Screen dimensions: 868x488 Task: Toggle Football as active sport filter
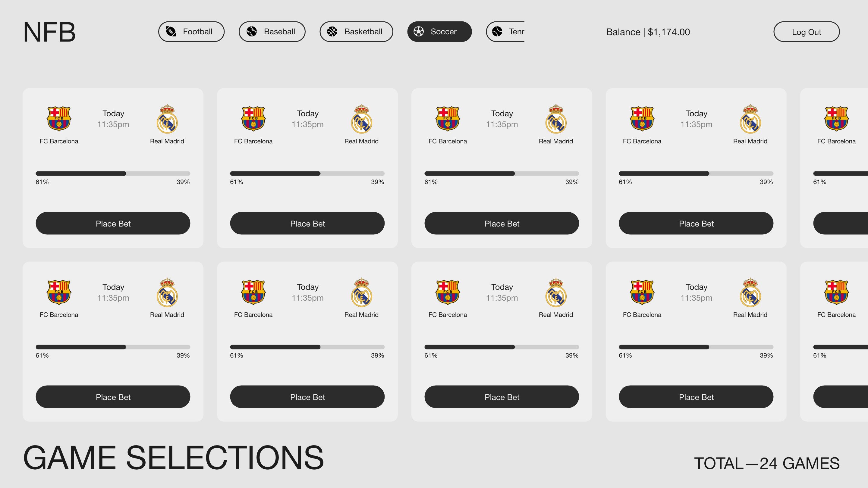[191, 31]
